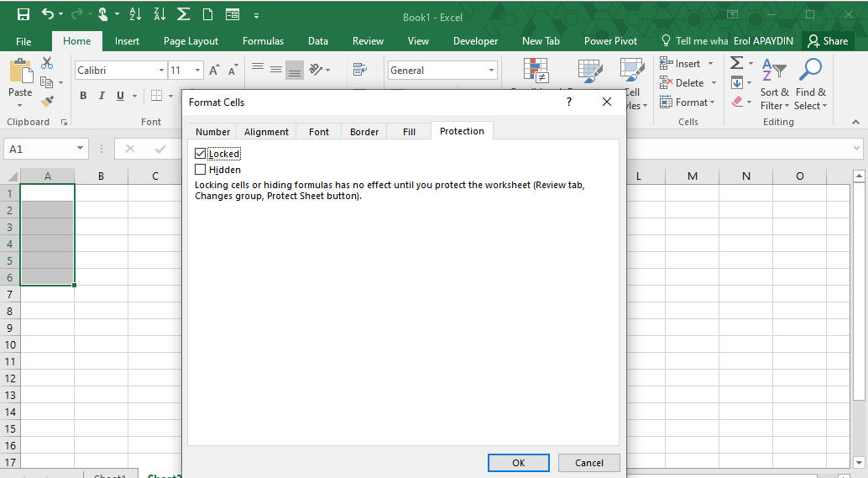
Task: Open text orientation options
Action: tap(320, 69)
